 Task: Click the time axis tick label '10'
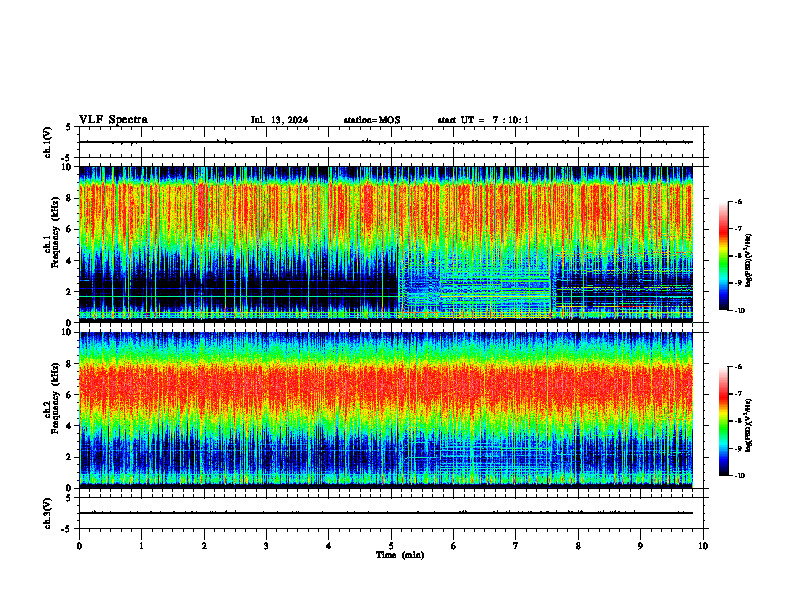click(703, 546)
